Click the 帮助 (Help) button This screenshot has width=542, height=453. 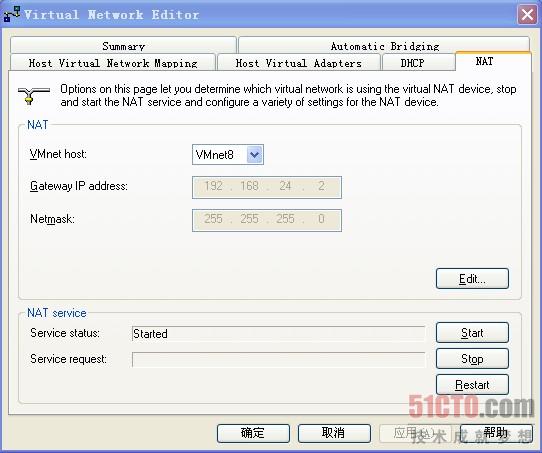coord(496,433)
